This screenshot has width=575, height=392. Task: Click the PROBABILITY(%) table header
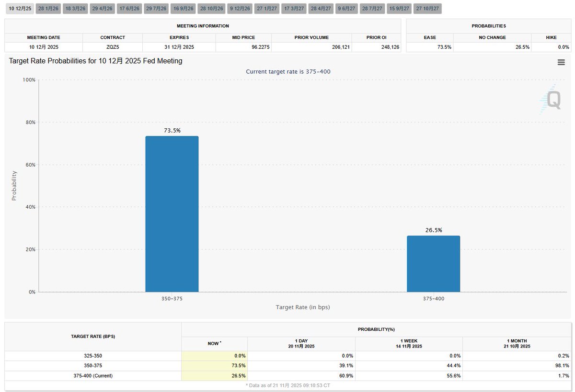376,329
